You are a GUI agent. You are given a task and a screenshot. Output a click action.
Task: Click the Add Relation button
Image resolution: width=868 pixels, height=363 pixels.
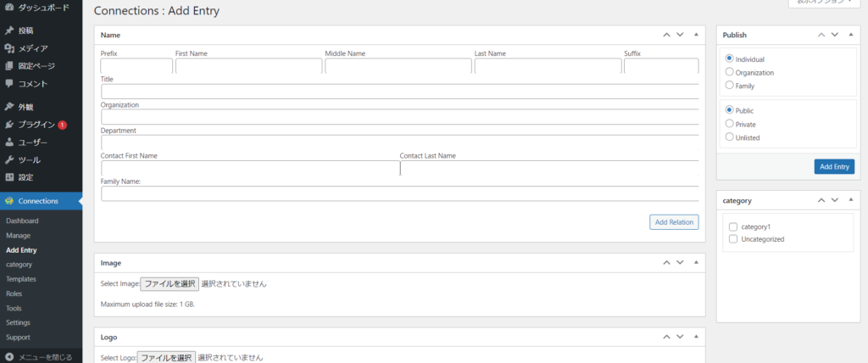coord(674,222)
